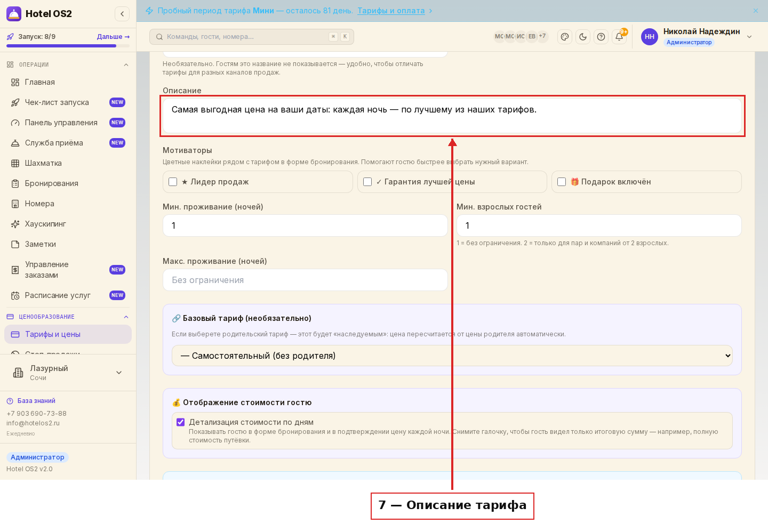Image resolution: width=768 pixels, height=532 pixels.
Task: Open the theme palette icon
Action: point(565,37)
